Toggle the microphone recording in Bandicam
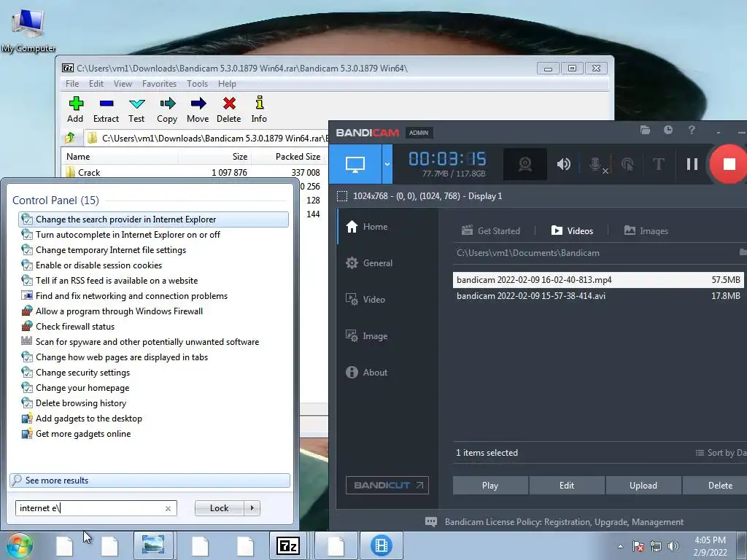 [597, 165]
